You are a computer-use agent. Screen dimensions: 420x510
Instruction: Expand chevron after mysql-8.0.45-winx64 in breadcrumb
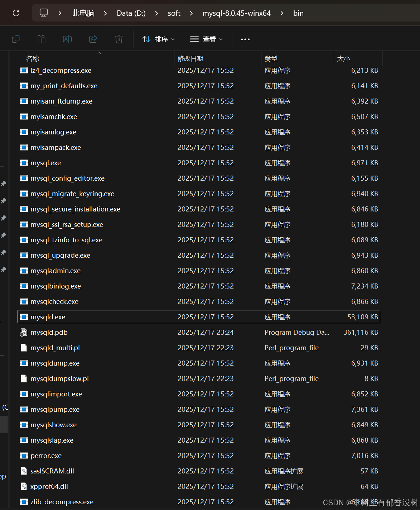pyautogui.click(x=282, y=13)
